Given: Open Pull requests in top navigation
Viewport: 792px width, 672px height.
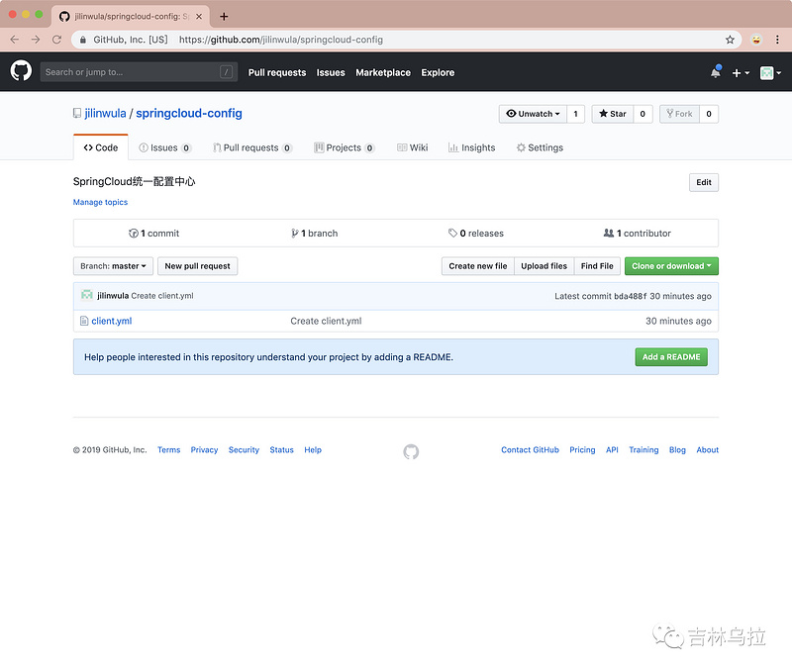Looking at the screenshot, I should [x=277, y=72].
